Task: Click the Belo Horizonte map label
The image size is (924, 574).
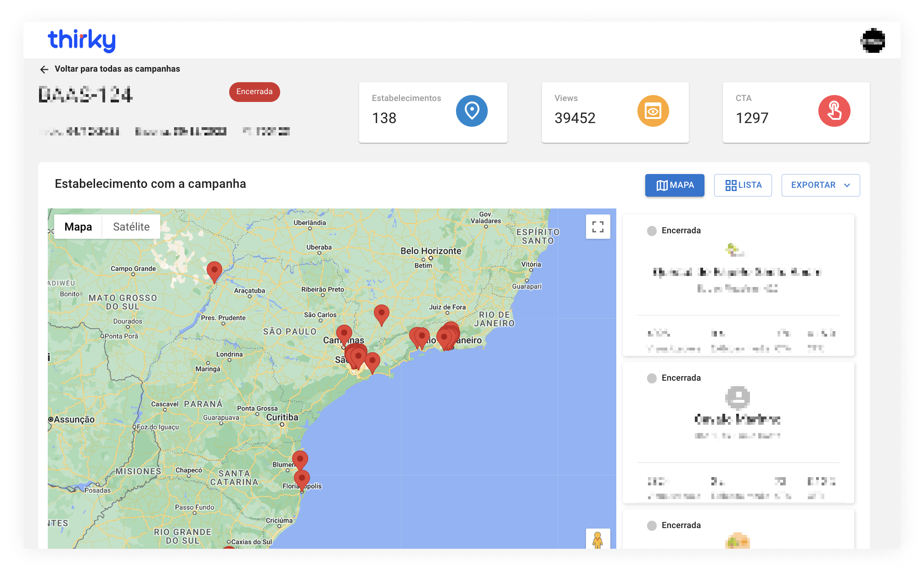Action: click(x=431, y=251)
